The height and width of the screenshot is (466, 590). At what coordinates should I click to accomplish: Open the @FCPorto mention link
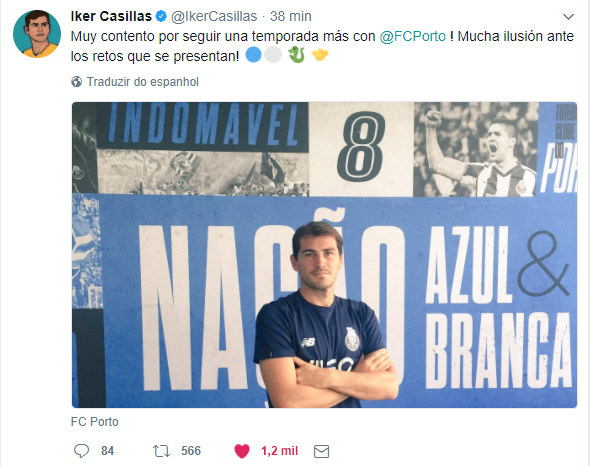click(x=412, y=37)
